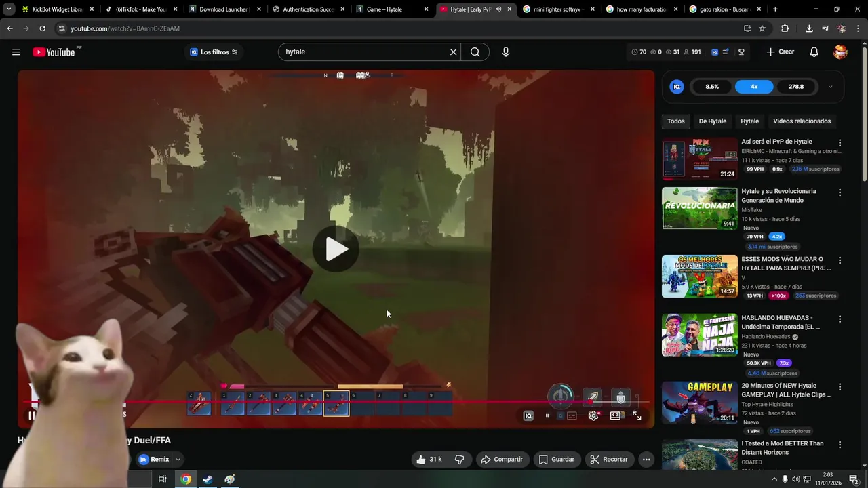Viewport: 868px width, 488px height.
Task: Seek on the red video progress bar
Action: click(x=336, y=403)
